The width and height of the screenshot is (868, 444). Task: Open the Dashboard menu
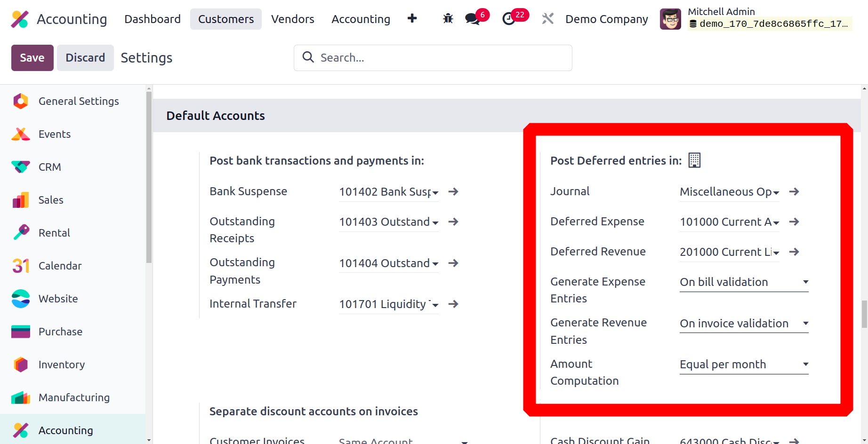coord(153,19)
